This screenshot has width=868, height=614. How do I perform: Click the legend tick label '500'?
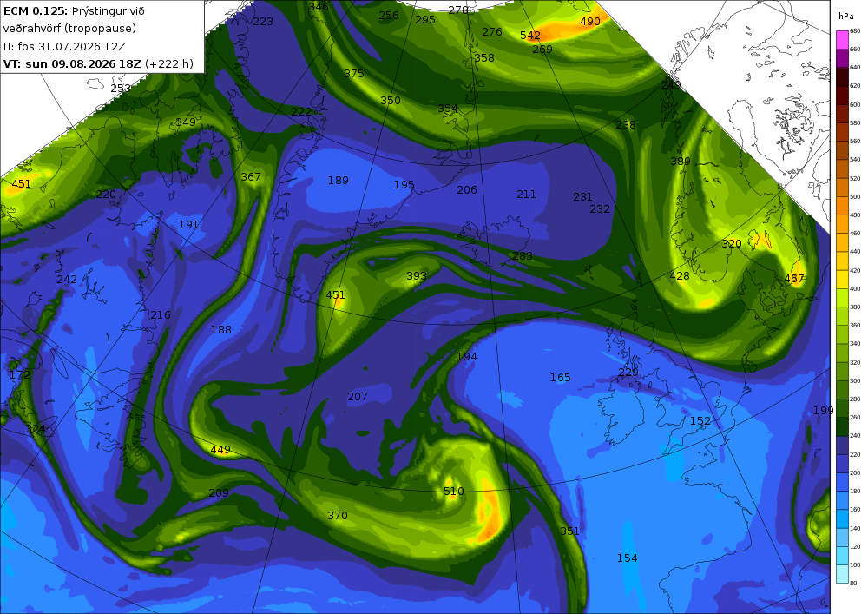[855, 196]
